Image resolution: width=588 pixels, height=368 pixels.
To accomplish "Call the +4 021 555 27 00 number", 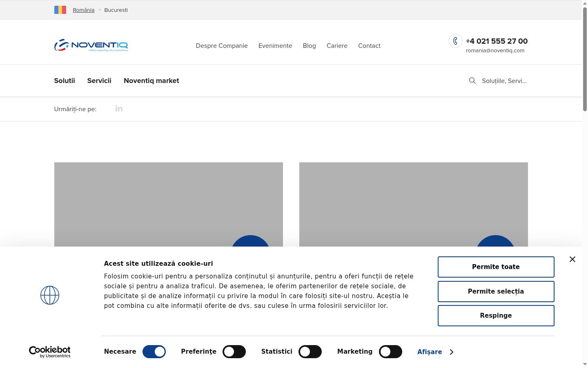I will click(x=497, y=41).
